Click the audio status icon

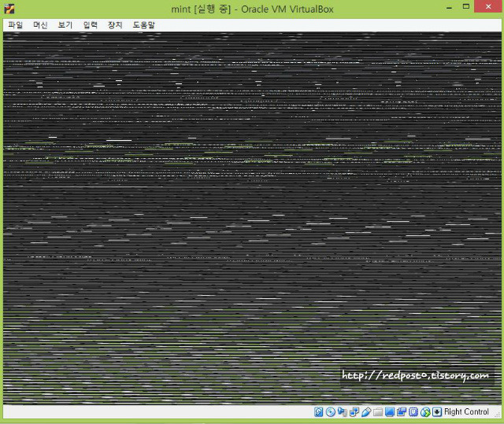(x=343, y=411)
